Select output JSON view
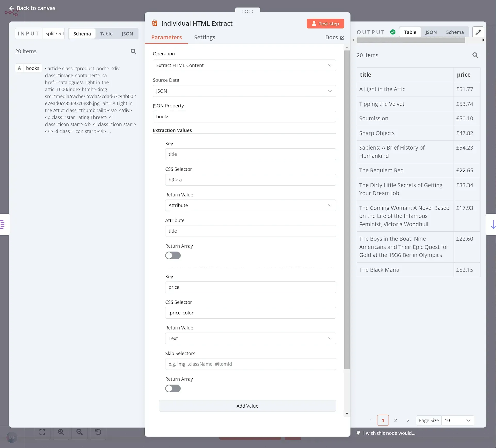Image resolution: width=496 pixels, height=448 pixels. [431, 32]
